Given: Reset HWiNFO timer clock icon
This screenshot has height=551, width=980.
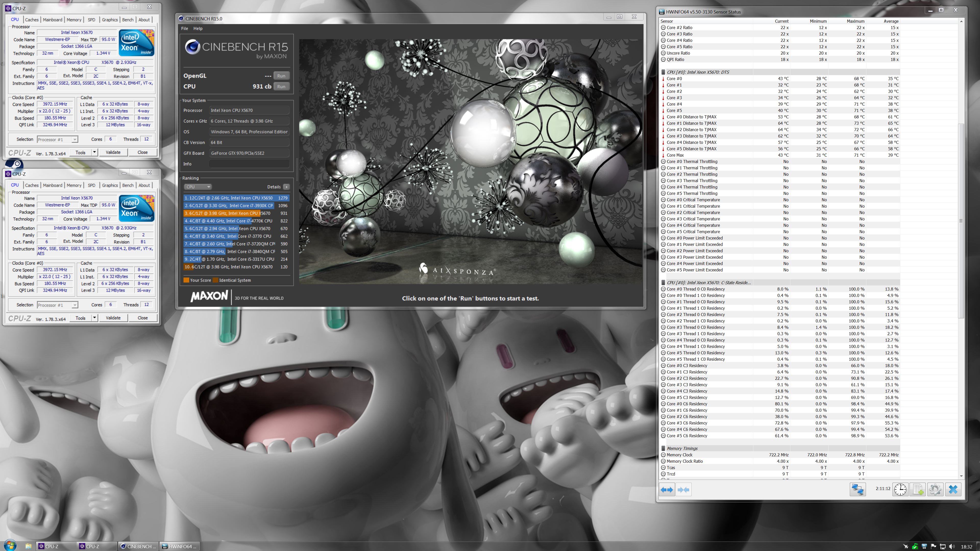Looking at the screenshot, I should pos(900,490).
